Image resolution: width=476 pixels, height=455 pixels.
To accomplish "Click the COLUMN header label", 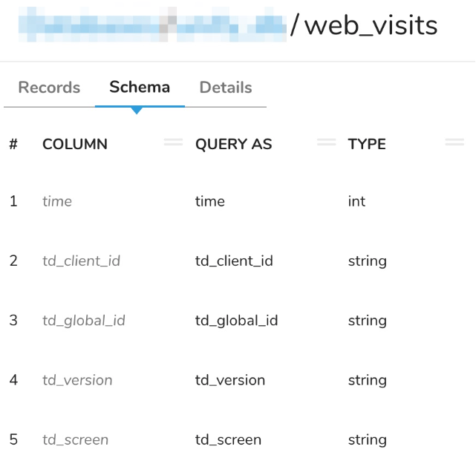I will pyautogui.click(x=75, y=144).
